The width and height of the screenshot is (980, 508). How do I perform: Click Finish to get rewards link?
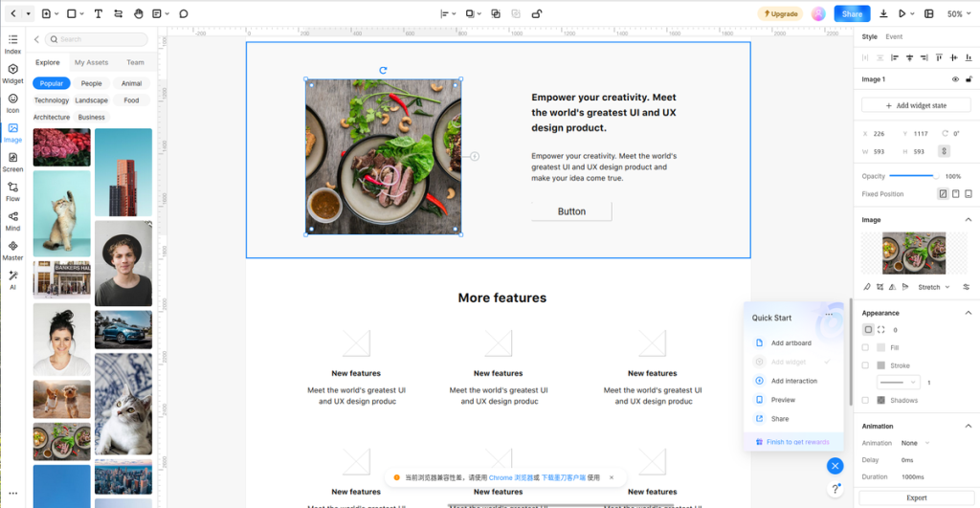click(x=793, y=442)
